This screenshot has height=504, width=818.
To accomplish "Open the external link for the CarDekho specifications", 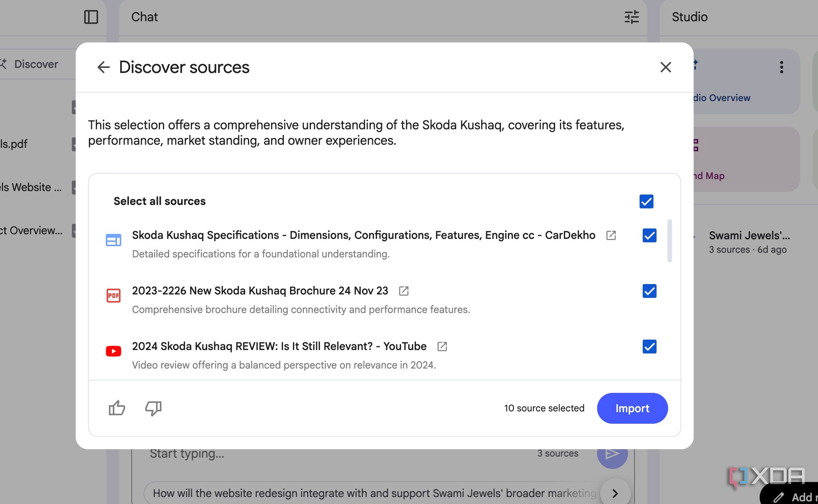I will (611, 235).
